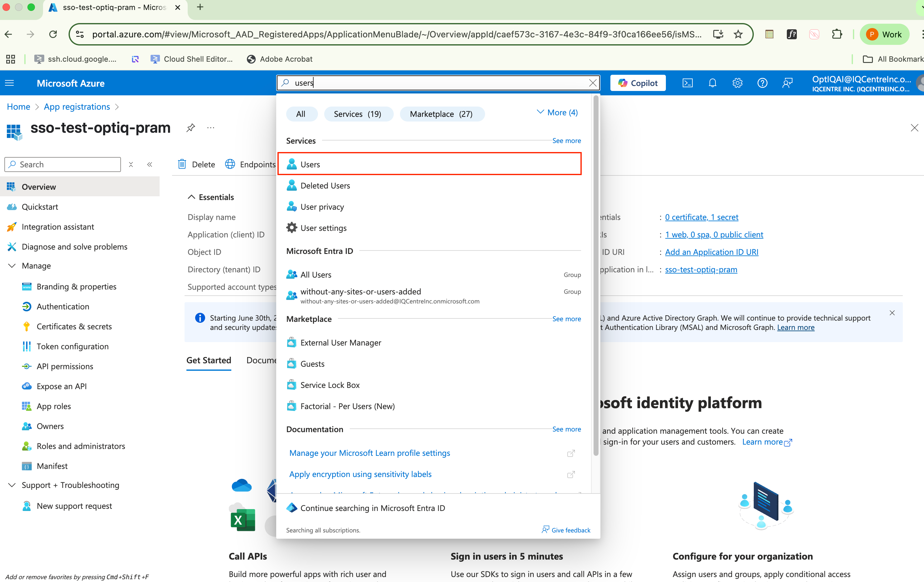The width and height of the screenshot is (924, 582).
Task: Open Factorial - Per Users marketplace result
Action: pos(434,406)
